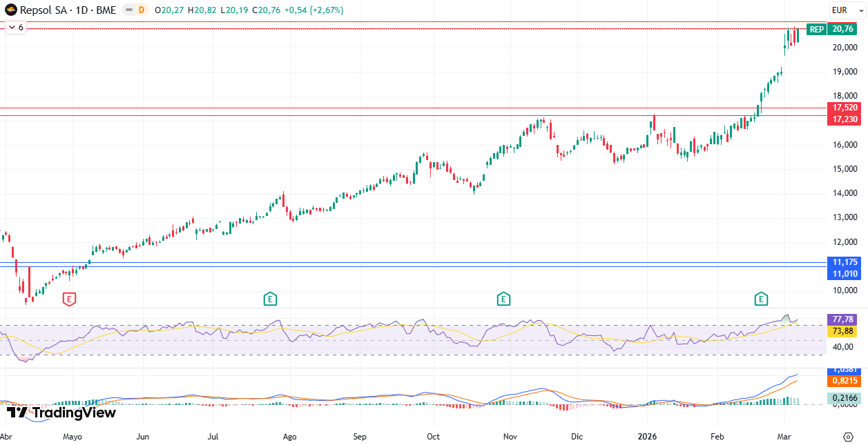Click the green earnings marker near Nov

point(503,299)
